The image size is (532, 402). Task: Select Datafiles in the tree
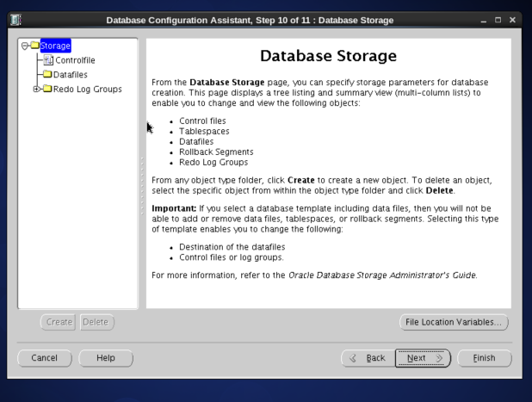pos(71,75)
